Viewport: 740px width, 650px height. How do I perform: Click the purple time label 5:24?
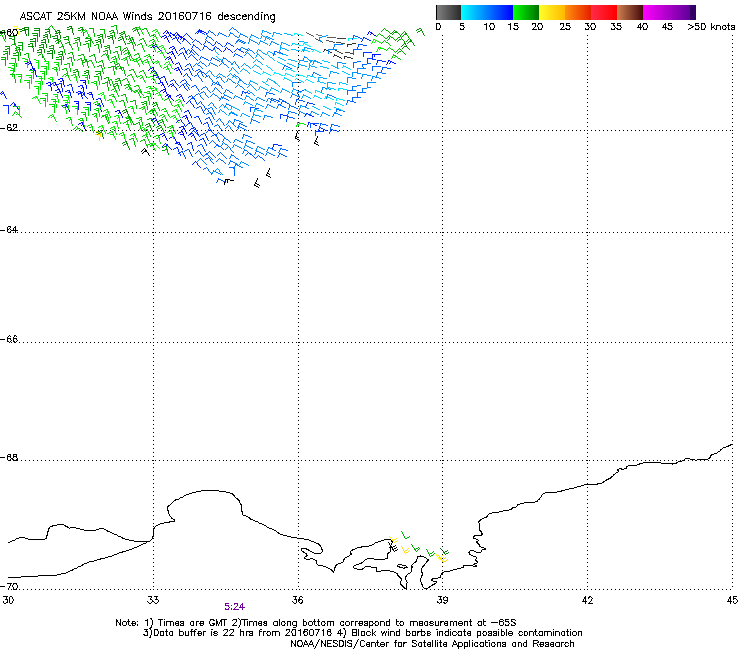coord(235,607)
